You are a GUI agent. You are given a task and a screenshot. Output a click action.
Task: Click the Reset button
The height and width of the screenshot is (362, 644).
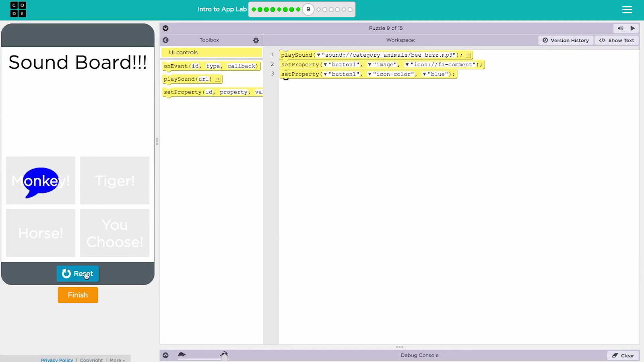coord(78,274)
